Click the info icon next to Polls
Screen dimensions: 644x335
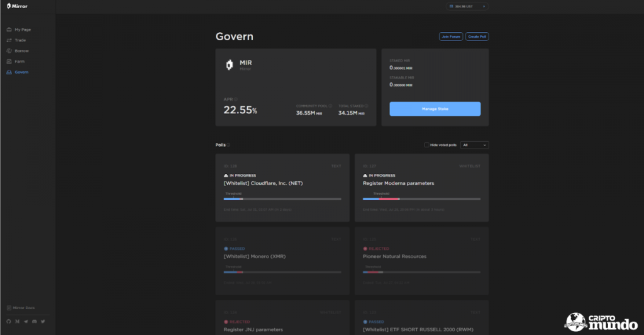click(x=228, y=145)
